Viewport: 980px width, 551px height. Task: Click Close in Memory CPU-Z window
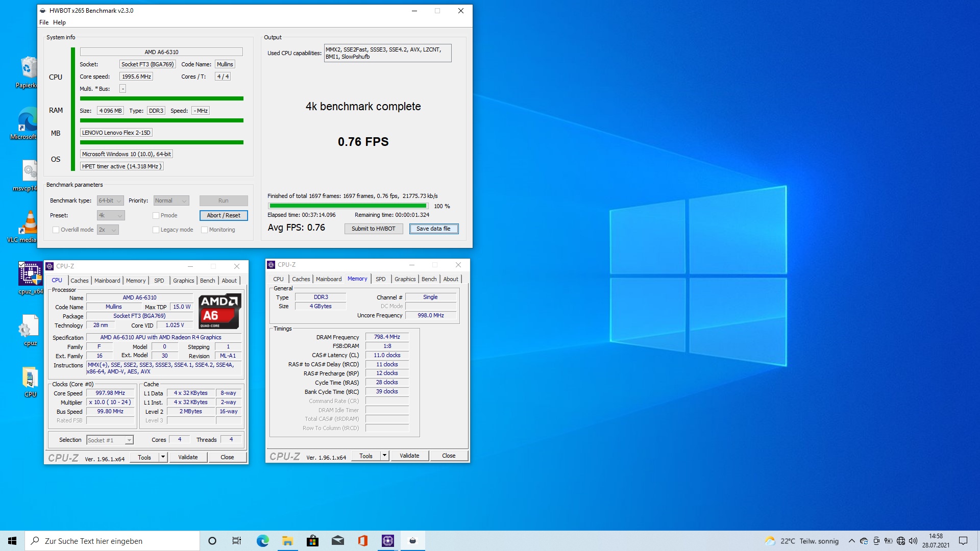point(449,456)
